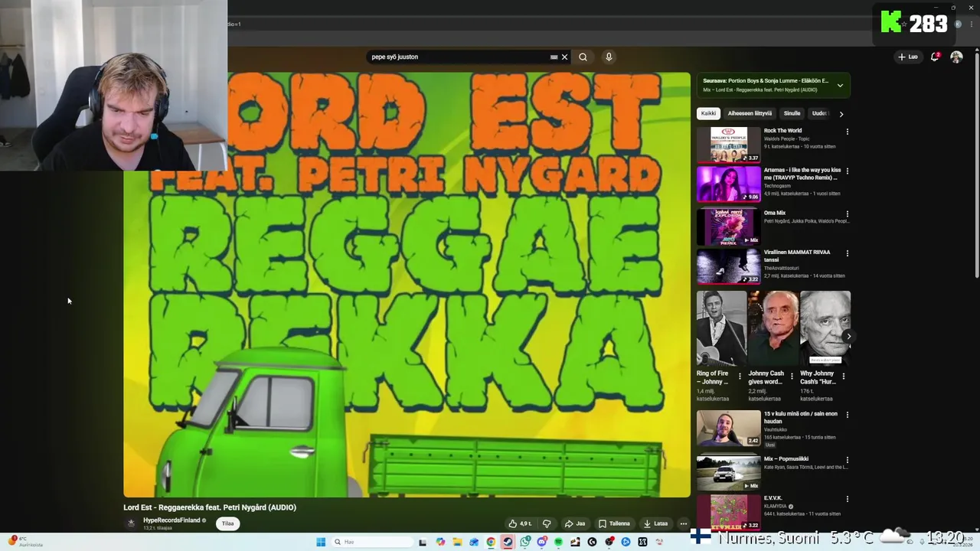Launch Copilot from the taskbar

point(440,542)
